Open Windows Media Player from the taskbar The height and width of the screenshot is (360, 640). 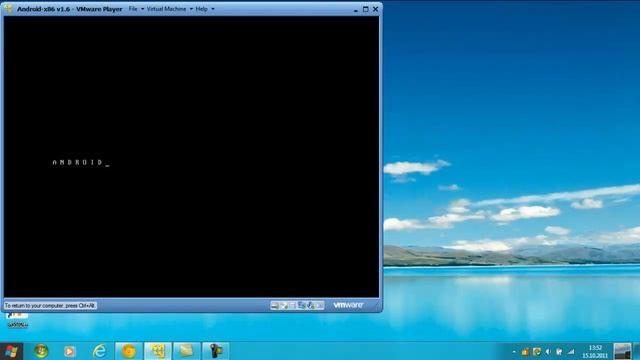coord(69,351)
